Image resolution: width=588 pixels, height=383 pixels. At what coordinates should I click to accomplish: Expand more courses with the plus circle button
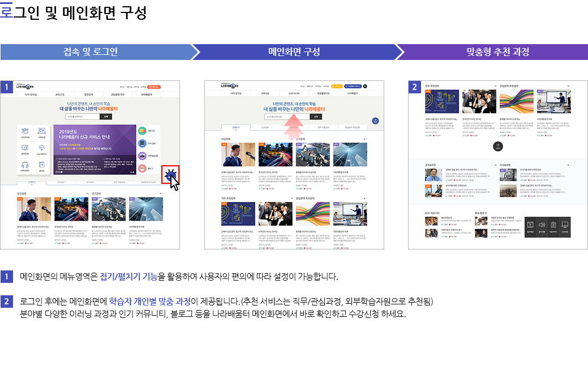[x=498, y=145]
